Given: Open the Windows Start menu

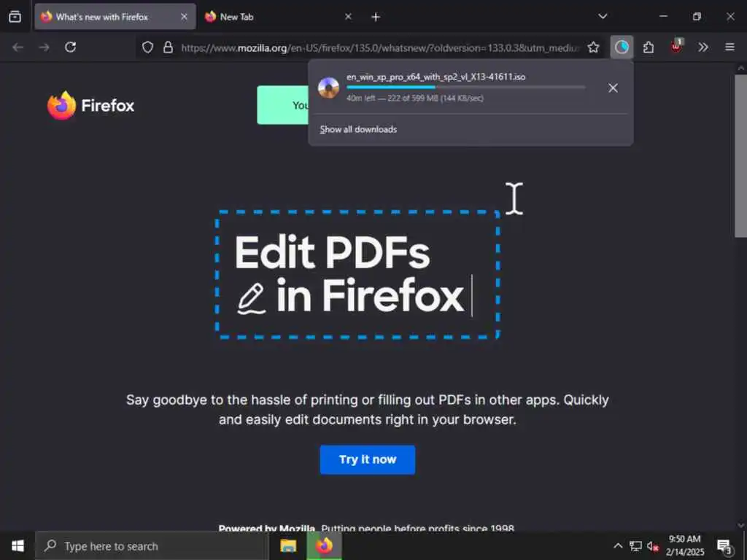Looking at the screenshot, I should tap(18, 545).
